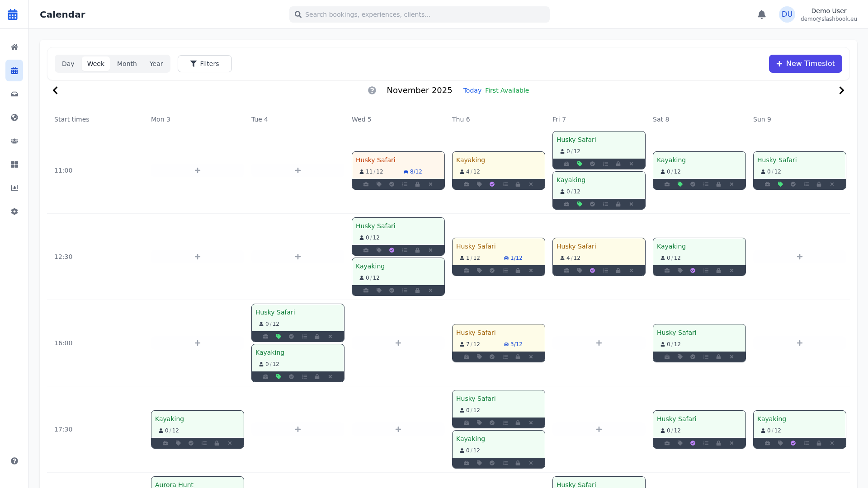Click the calendar logo icon at top left
The width and height of the screenshot is (868, 488).
[13, 14]
